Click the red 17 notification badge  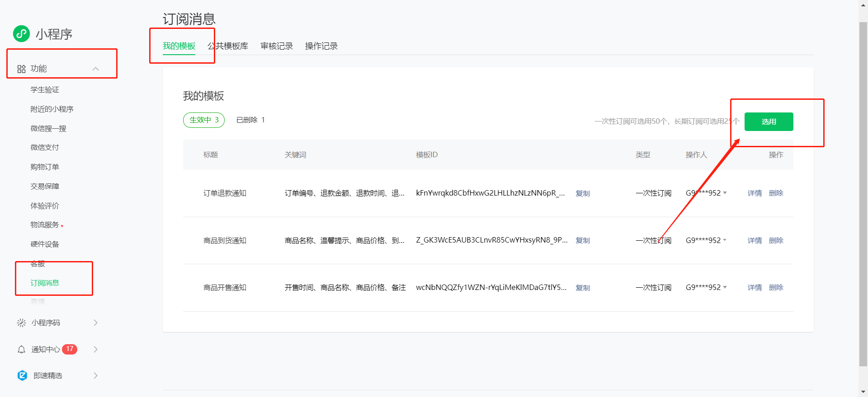70,349
